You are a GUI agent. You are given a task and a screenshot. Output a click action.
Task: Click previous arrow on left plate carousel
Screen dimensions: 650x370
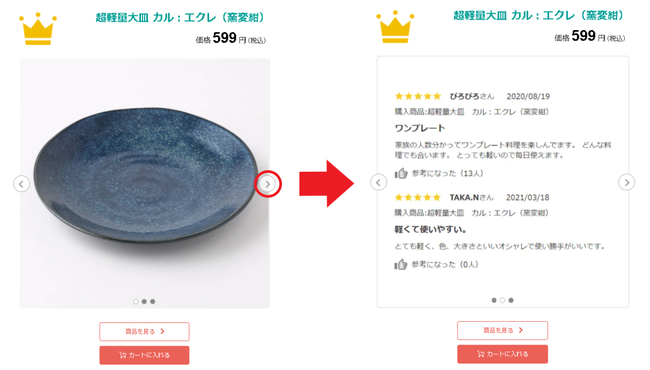tap(22, 184)
